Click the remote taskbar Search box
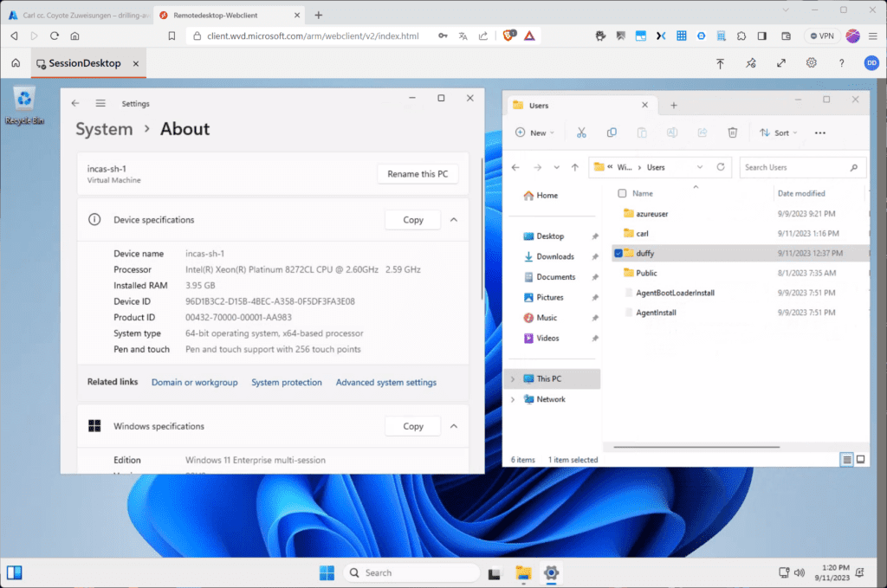This screenshot has width=887, height=588. coord(411,572)
